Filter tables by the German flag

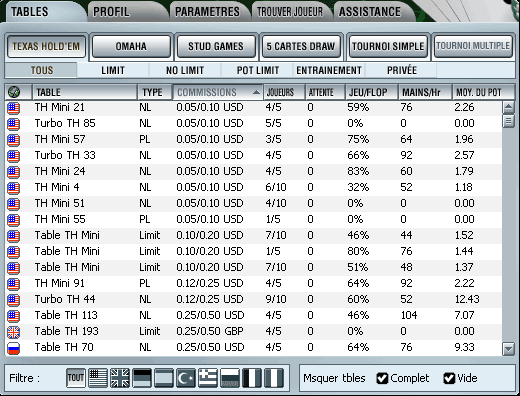[142, 378]
